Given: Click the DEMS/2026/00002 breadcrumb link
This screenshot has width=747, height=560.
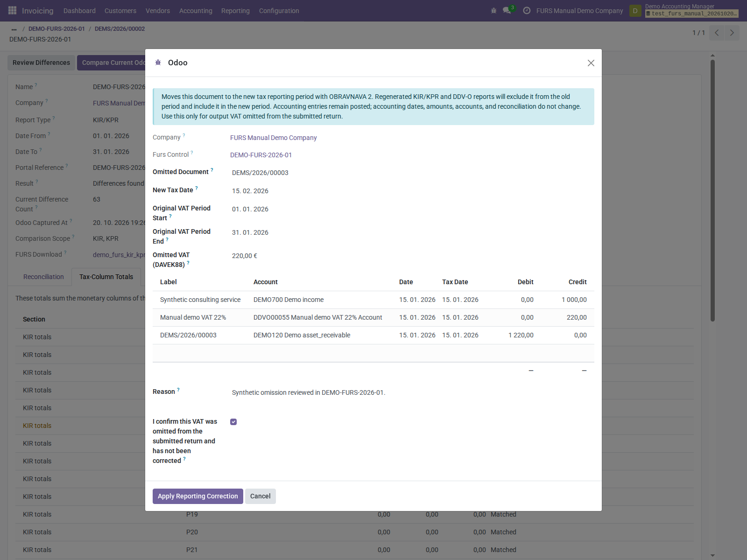Looking at the screenshot, I should [x=120, y=29].
